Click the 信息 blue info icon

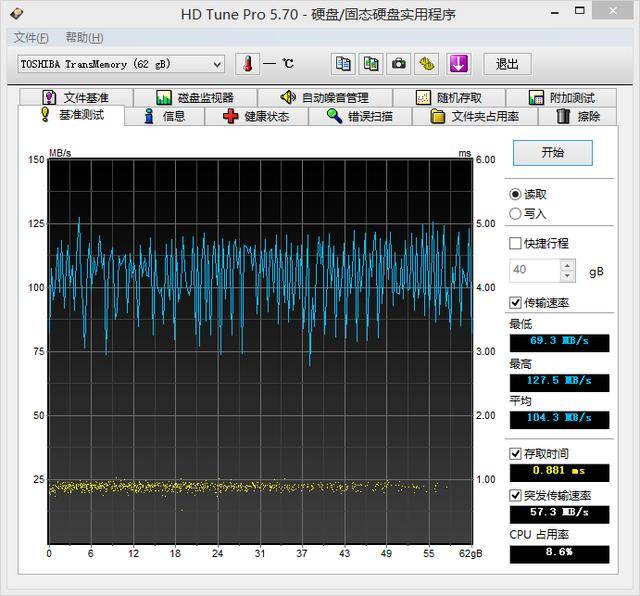coord(149,116)
